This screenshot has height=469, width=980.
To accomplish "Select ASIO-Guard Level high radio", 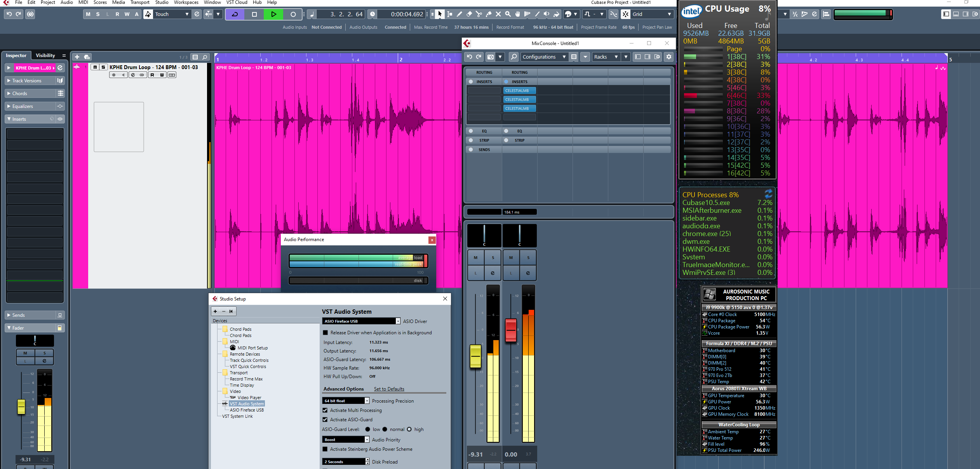I will pyautogui.click(x=409, y=429).
